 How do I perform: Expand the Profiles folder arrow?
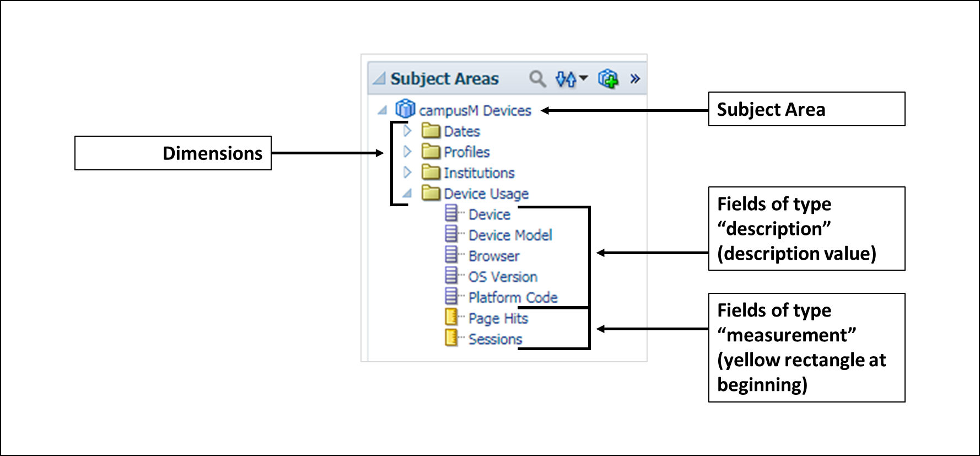[x=407, y=151]
